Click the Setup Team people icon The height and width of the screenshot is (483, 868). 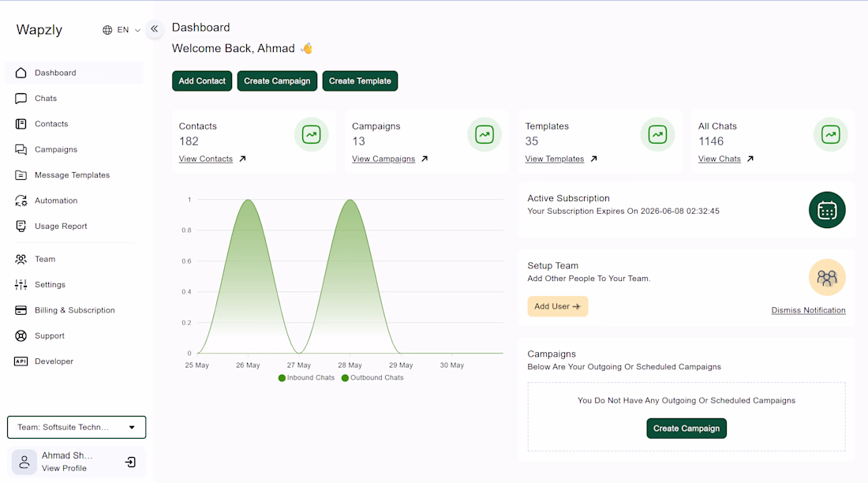click(827, 278)
